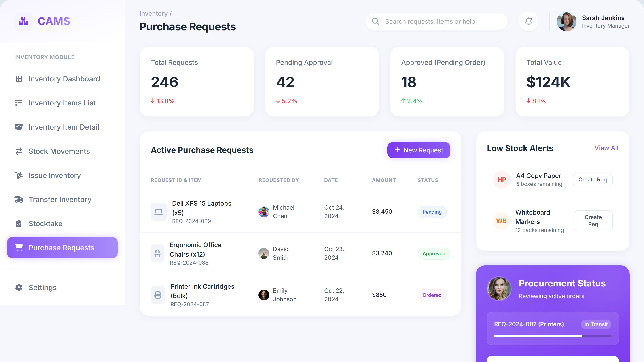The height and width of the screenshot is (362, 644).
Task: Open Sarah Jenkins profile photo
Action: 566,21
